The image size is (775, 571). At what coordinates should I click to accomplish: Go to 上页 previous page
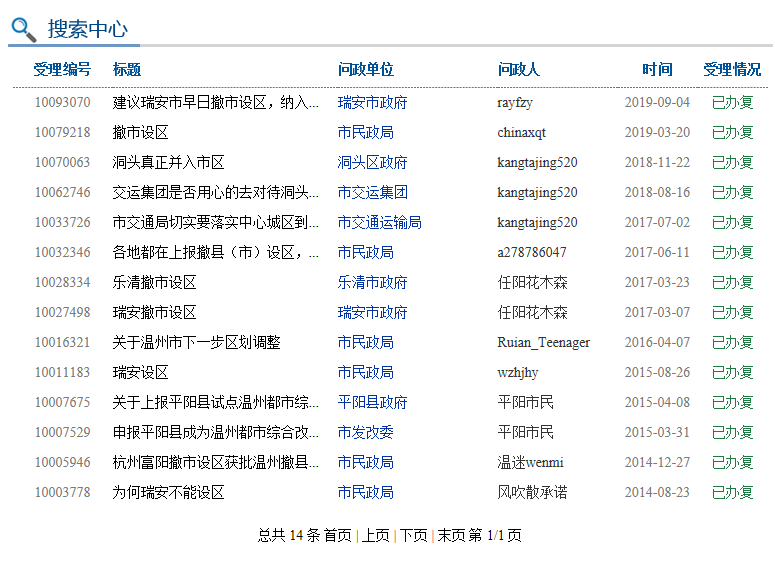pyautogui.click(x=376, y=535)
